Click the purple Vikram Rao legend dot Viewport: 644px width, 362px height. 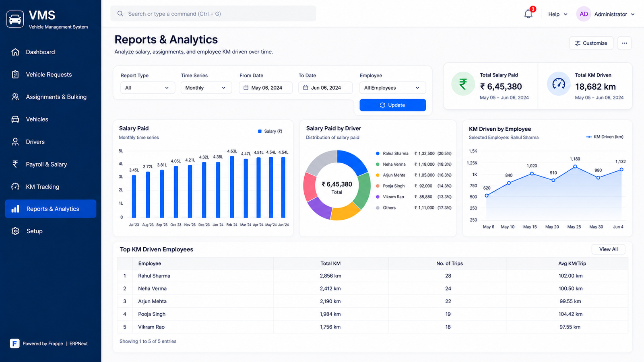[x=378, y=197]
